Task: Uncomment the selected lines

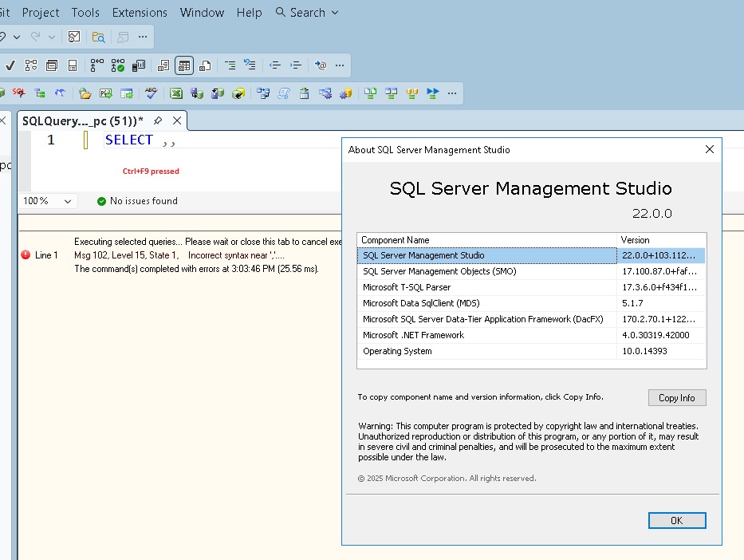Action: pyautogui.click(x=250, y=65)
